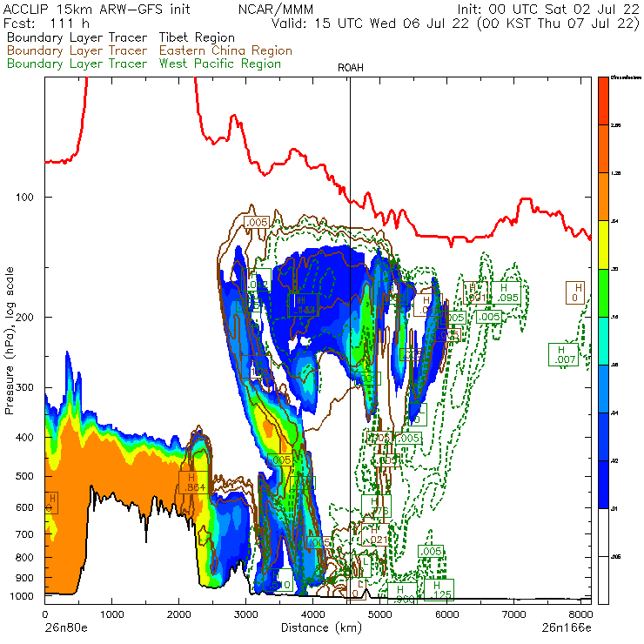The width and height of the screenshot is (644, 644).
Task: Click the 26n80e start coordinate label
Action: [x=66, y=627]
